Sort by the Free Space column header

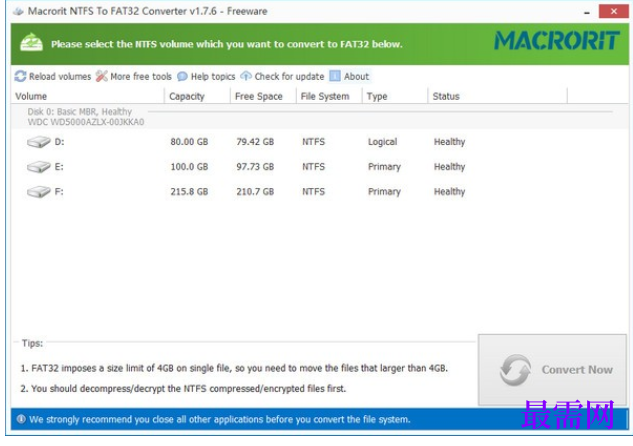(263, 96)
